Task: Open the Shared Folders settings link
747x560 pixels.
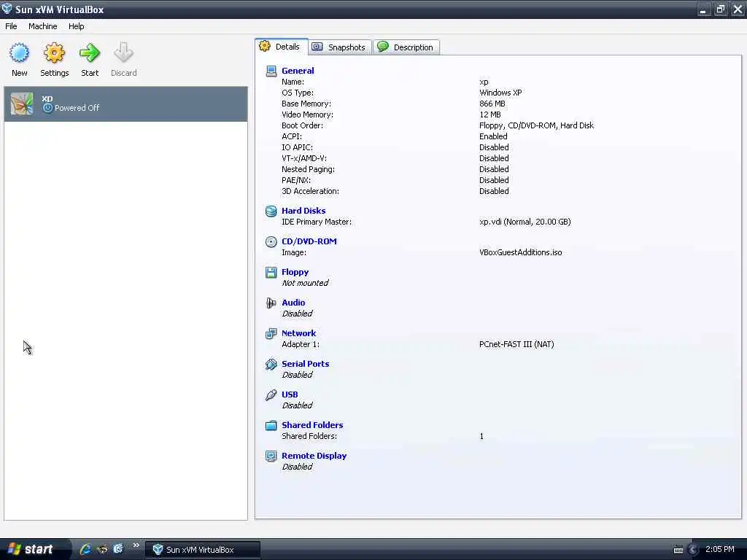Action: [x=312, y=425]
